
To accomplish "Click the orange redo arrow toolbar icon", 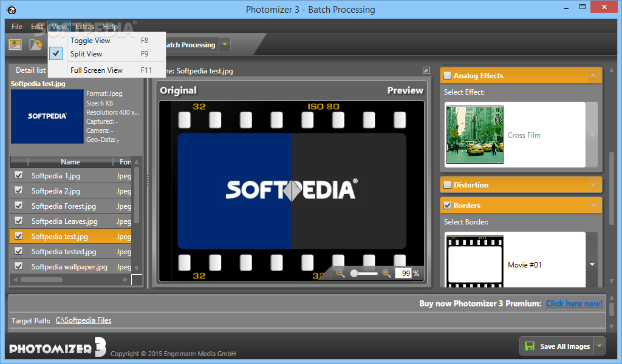I will [x=36, y=44].
